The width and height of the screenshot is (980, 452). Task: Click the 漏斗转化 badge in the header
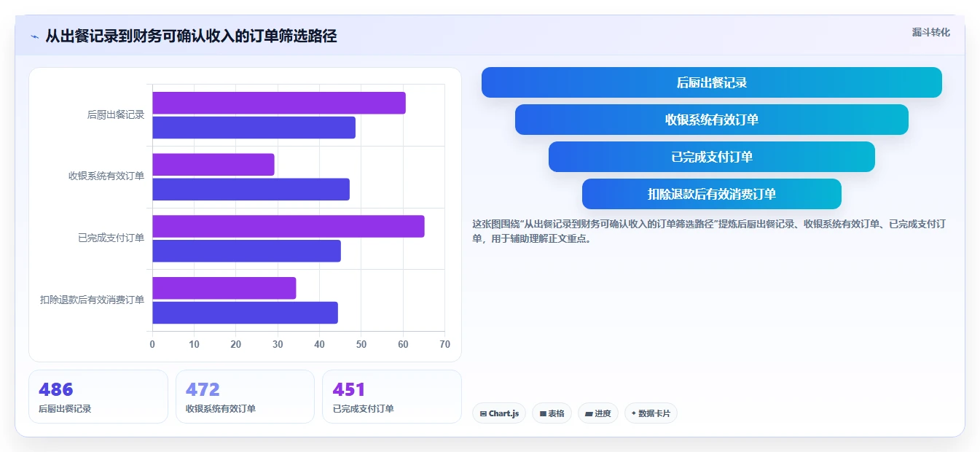point(930,33)
